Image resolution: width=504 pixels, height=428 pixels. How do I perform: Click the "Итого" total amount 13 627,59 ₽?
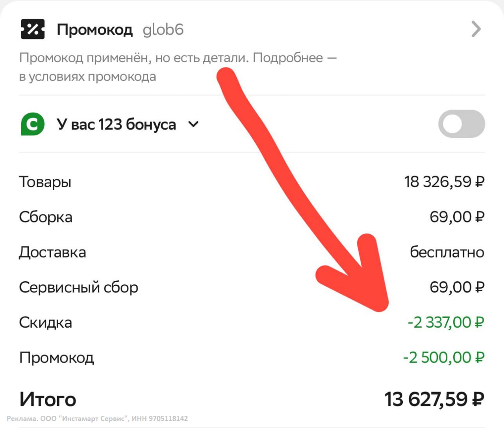pyautogui.click(x=434, y=399)
